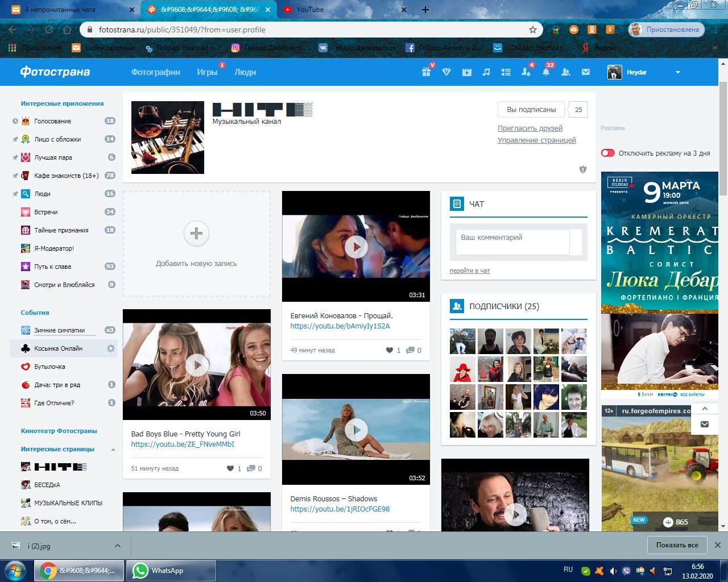This screenshot has width=728, height=582.
Task: Click the plus icon to add new post
Action: click(x=196, y=234)
